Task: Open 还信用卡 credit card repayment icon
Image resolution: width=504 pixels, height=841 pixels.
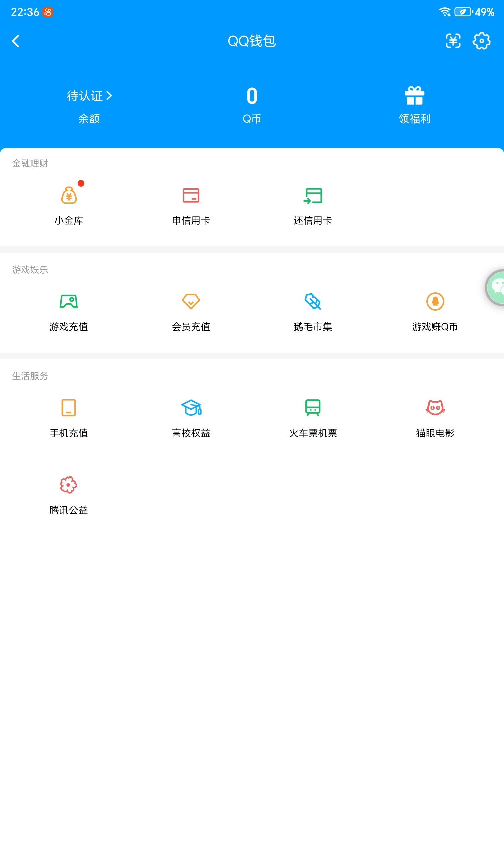Action: tap(313, 195)
